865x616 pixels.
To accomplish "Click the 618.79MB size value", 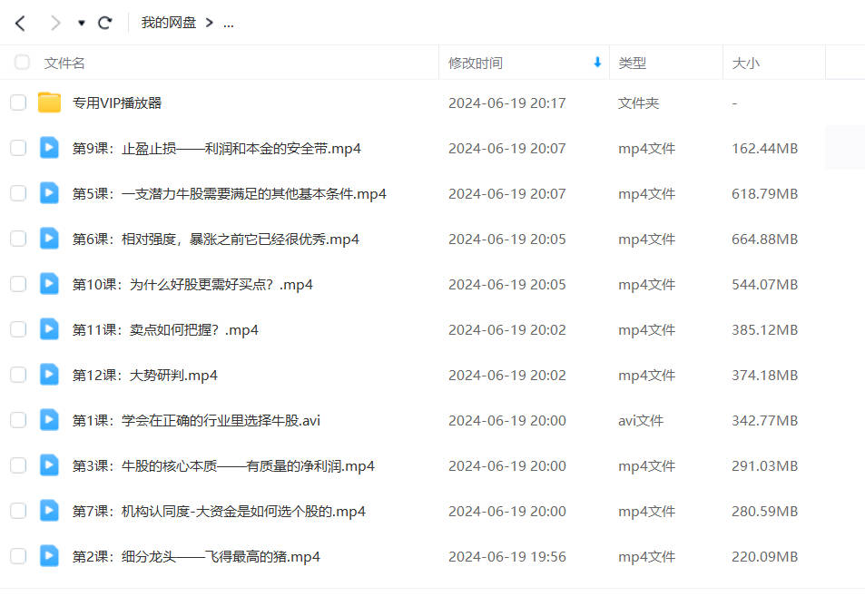I will click(x=764, y=193).
